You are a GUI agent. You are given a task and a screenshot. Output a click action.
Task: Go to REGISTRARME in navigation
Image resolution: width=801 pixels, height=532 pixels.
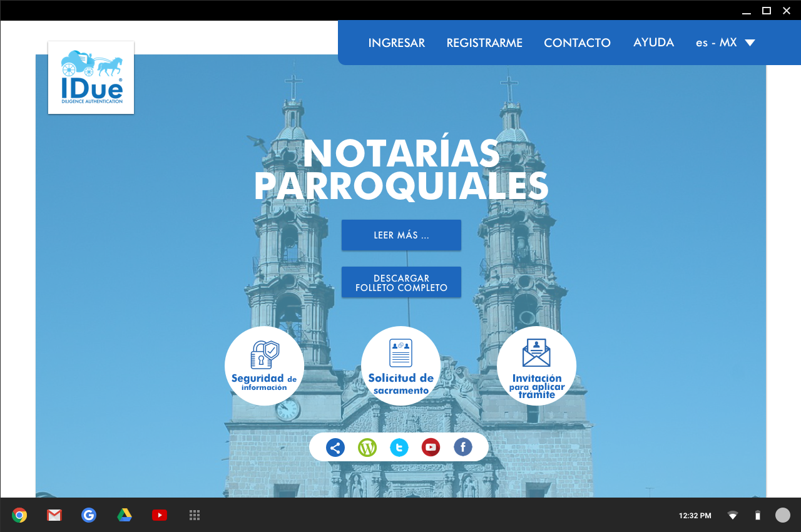point(484,43)
